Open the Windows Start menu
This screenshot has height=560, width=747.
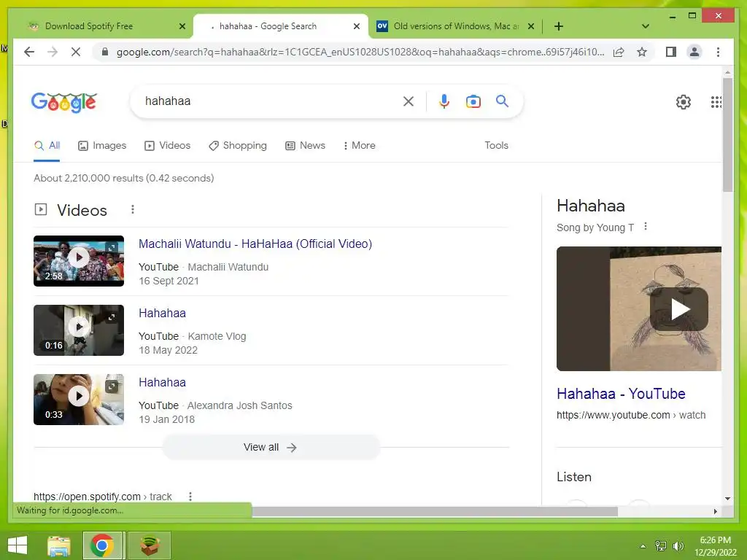point(18,545)
